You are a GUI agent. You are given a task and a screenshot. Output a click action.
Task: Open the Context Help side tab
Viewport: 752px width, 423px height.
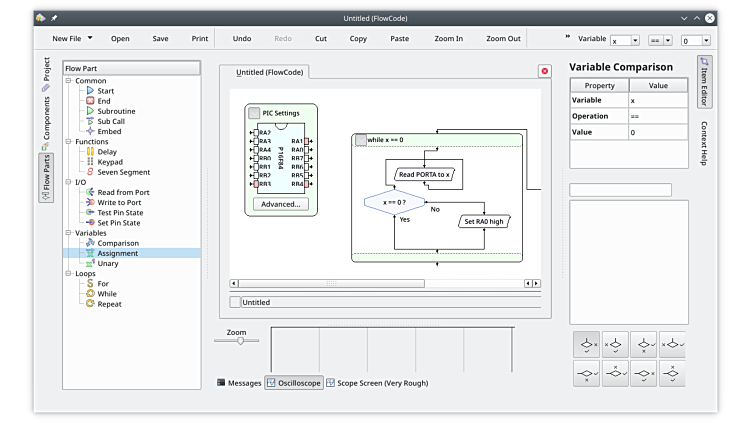pos(704,144)
